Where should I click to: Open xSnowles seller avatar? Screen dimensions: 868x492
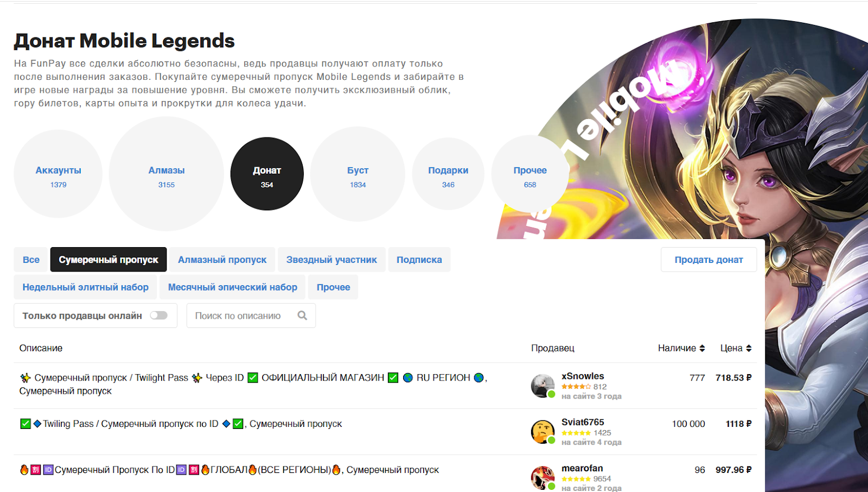click(542, 386)
